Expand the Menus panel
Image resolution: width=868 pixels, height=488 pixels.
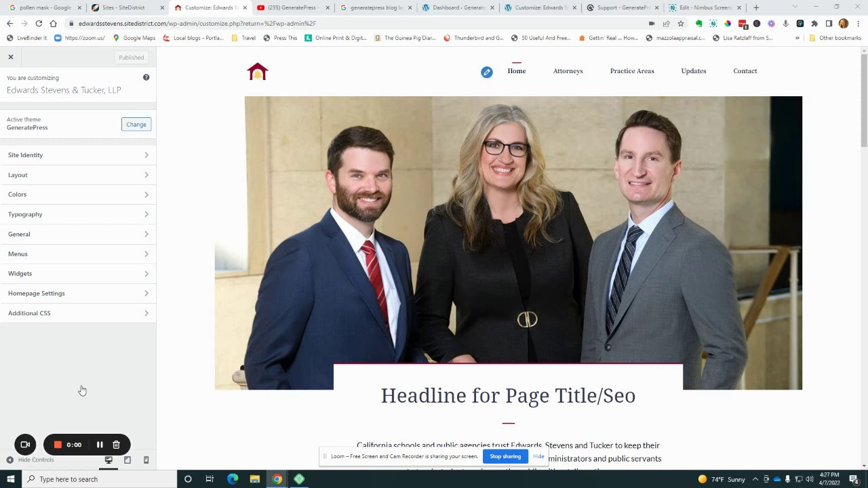(78, 253)
